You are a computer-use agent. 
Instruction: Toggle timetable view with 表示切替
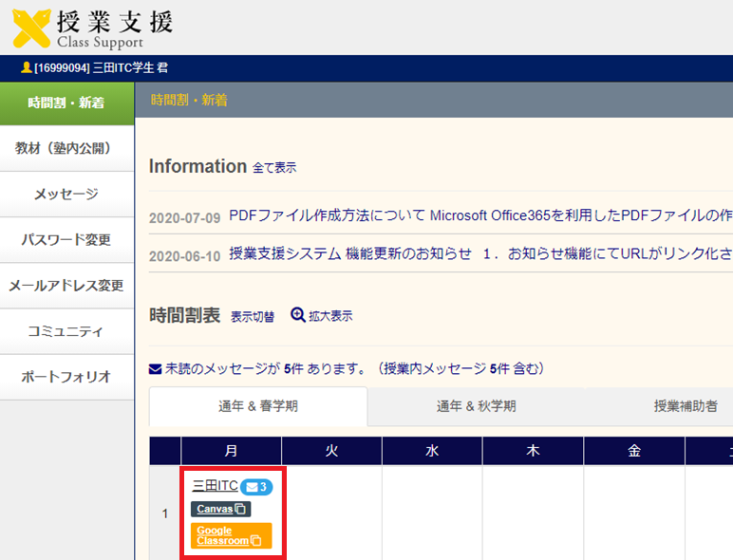[253, 317]
